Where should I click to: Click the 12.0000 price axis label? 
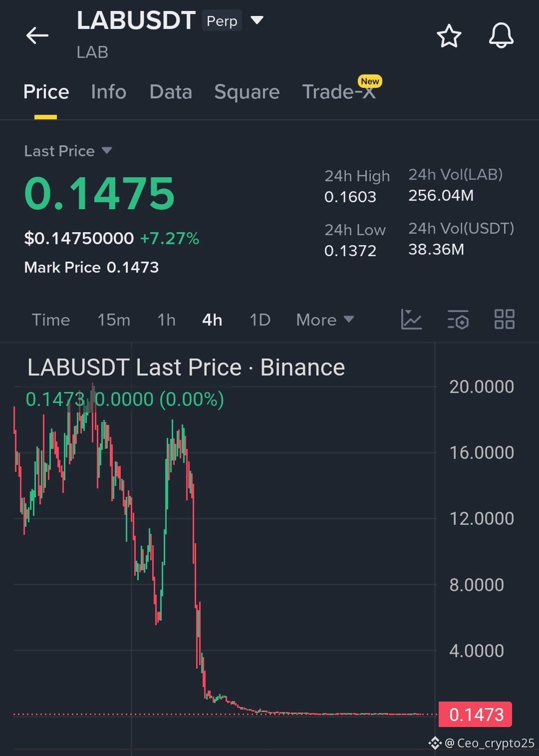[x=482, y=518]
